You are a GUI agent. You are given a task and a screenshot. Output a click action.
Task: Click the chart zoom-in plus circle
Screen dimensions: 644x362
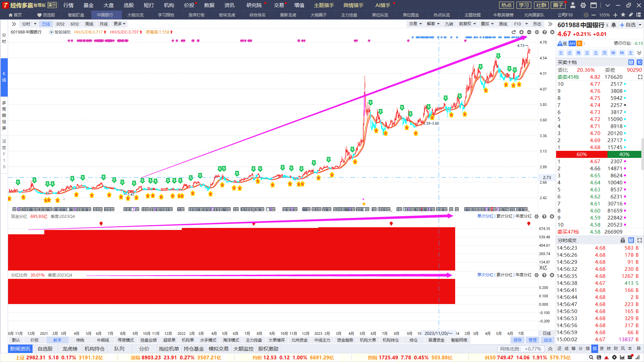click(522, 32)
